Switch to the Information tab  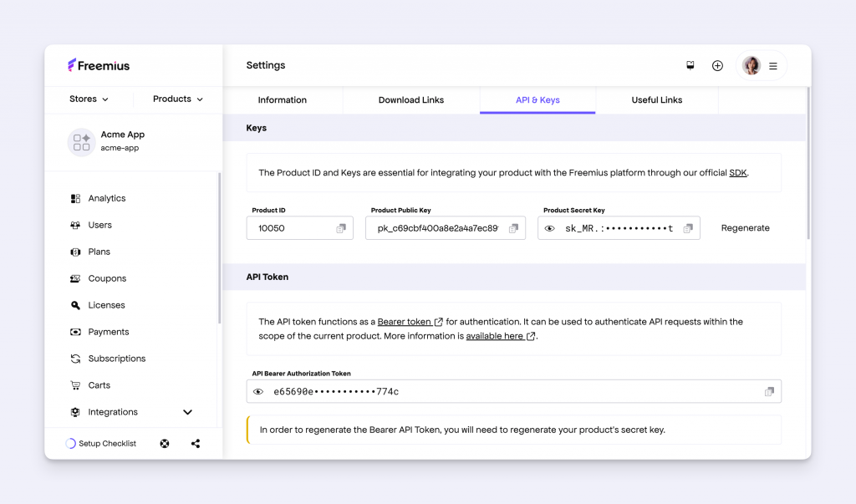(x=283, y=100)
